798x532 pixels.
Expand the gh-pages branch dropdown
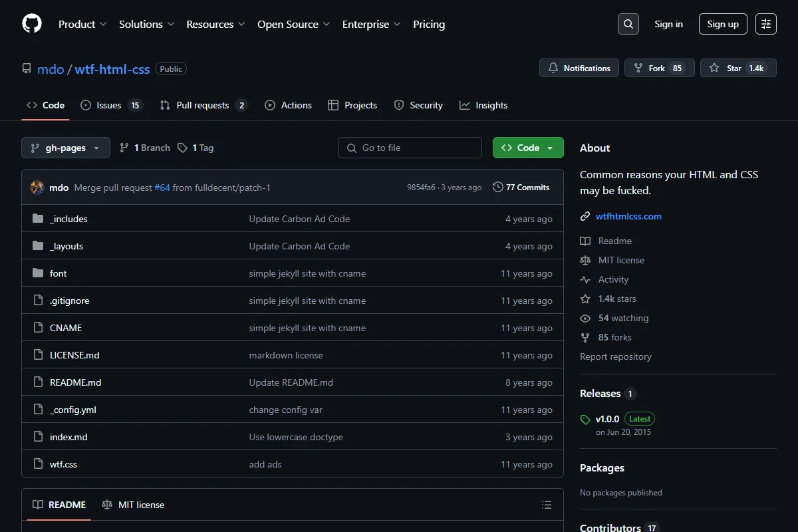point(66,148)
